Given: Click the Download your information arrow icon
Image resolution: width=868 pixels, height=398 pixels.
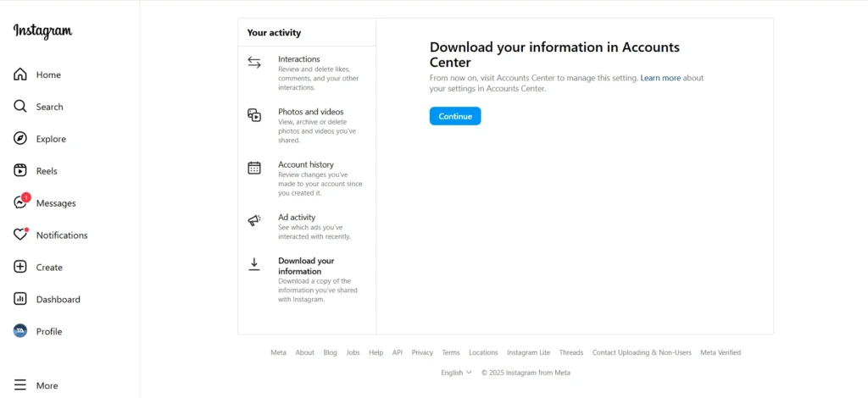Looking at the screenshot, I should (254, 264).
